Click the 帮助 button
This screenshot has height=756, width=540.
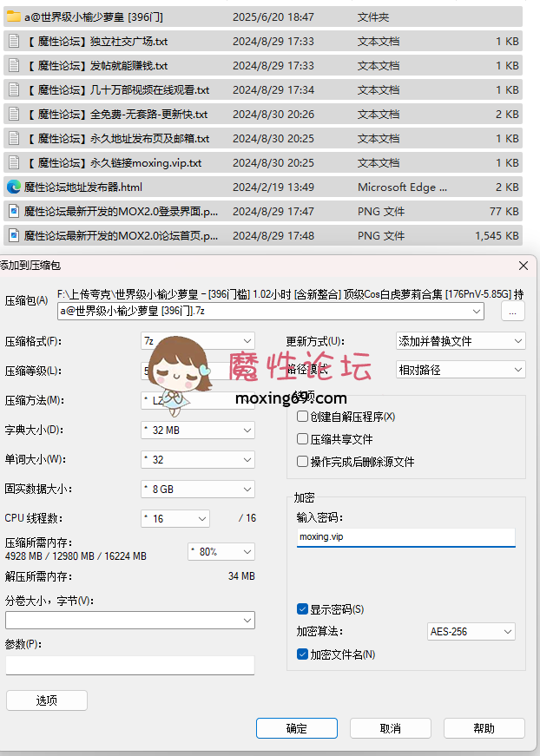484,728
